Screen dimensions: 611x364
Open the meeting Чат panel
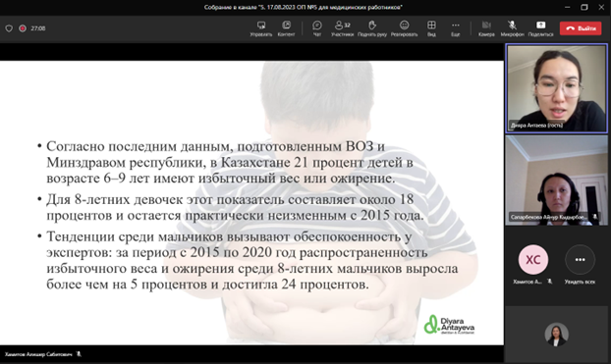point(317,28)
